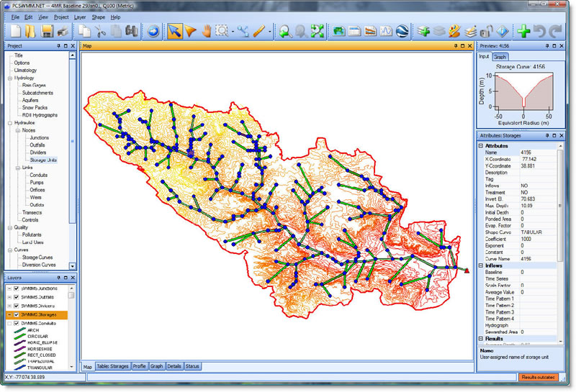This screenshot has width=576, height=392.
Task: Click the green plus Add icon
Action: (524, 31)
